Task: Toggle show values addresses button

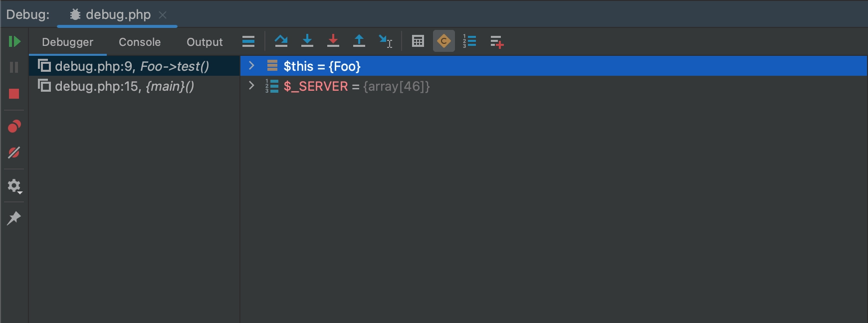Action: pyautogui.click(x=444, y=41)
